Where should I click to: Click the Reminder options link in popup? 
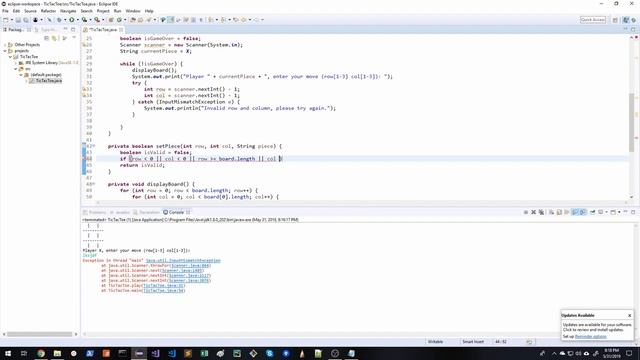[591, 336]
